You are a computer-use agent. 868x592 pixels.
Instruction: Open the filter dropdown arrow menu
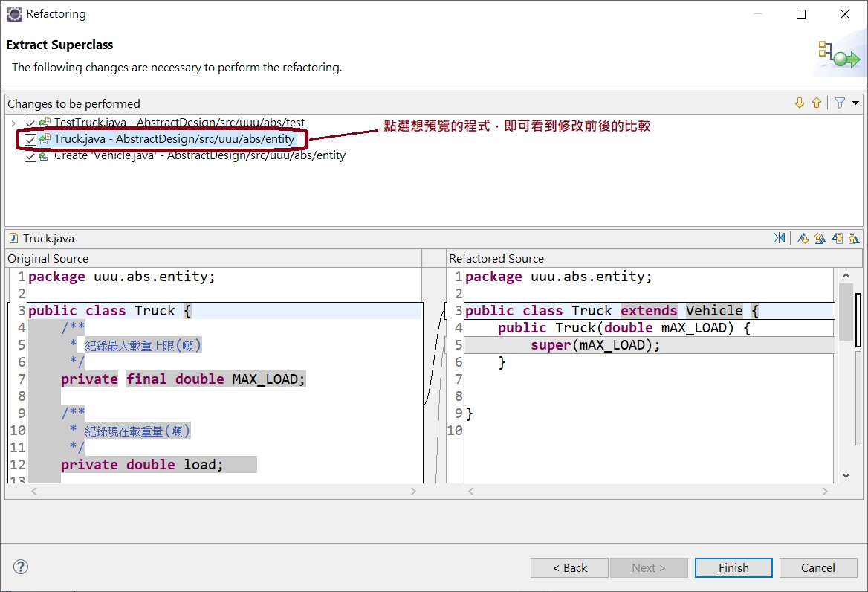(x=855, y=103)
